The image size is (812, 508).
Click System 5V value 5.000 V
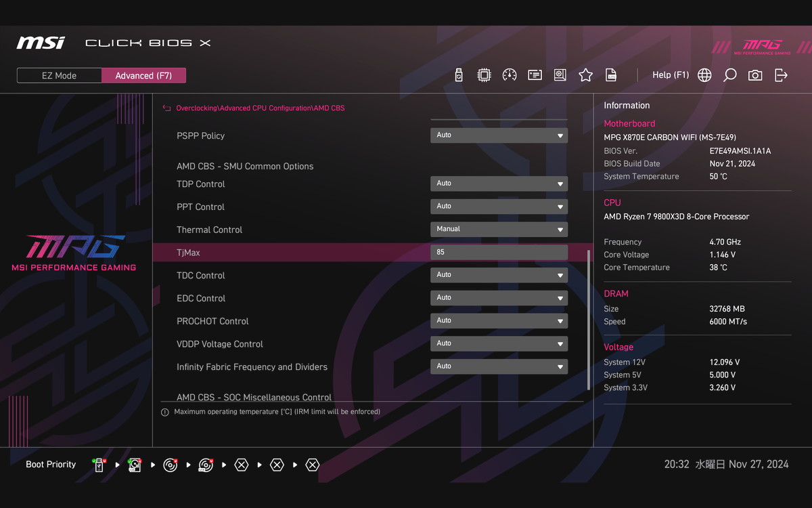tap(723, 375)
